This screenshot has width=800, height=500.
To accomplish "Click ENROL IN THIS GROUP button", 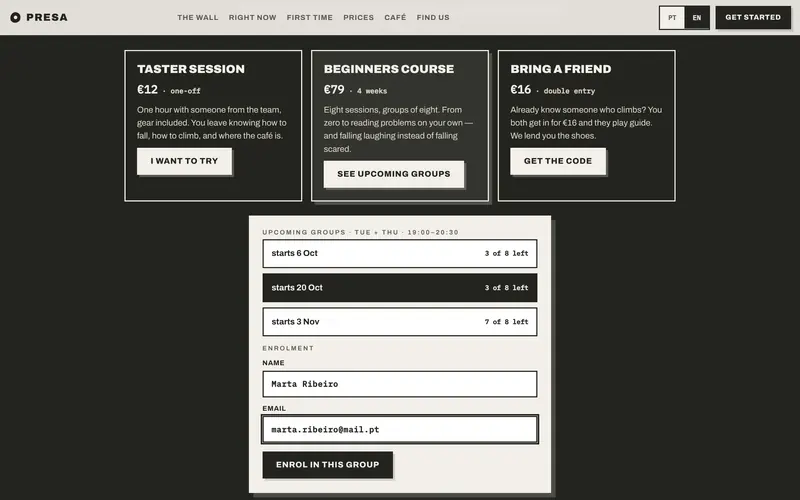I will [328, 465].
